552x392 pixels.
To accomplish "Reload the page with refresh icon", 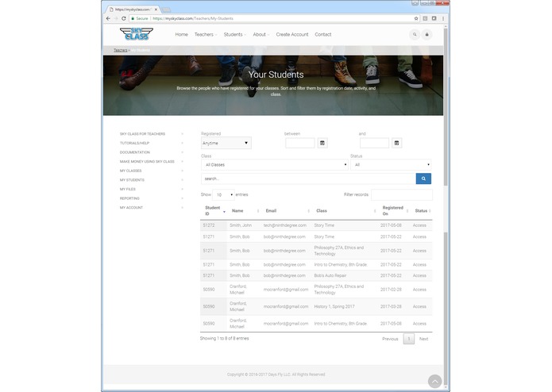I will pos(124,18).
